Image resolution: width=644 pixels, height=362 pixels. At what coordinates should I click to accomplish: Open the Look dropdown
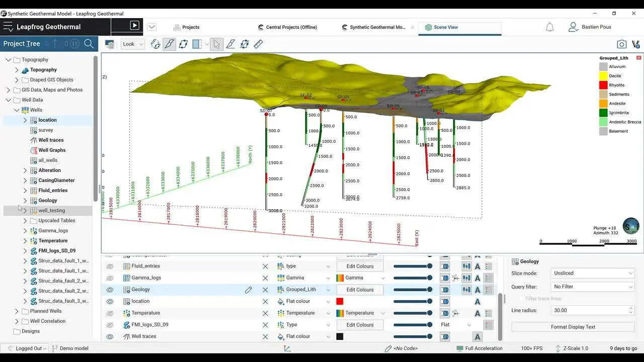[x=132, y=44]
